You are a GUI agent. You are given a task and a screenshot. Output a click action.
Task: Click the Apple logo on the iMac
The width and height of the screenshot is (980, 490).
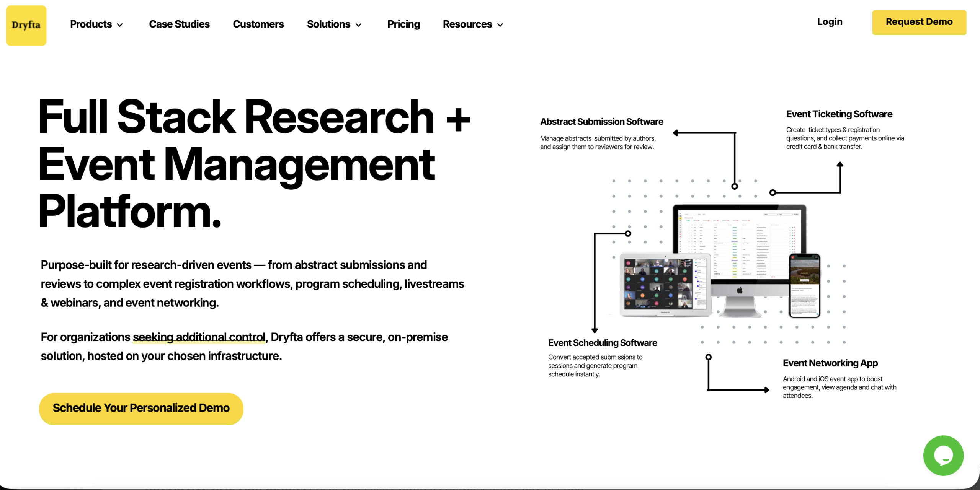point(740,290)
